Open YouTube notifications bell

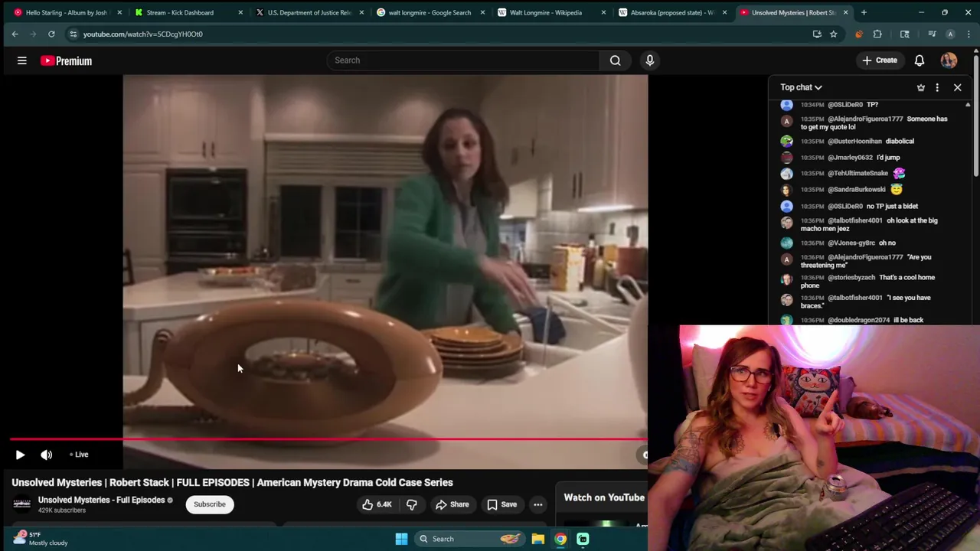(920, 60)
